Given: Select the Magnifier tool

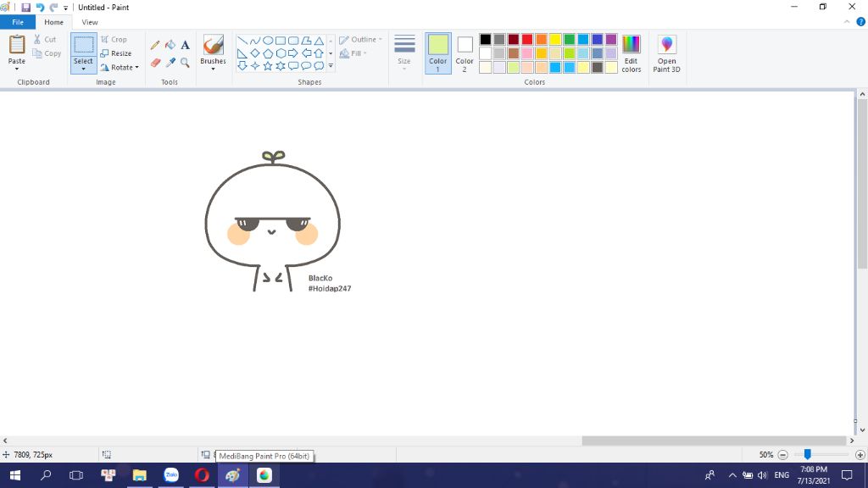Looking at the screenshot, I should point(185,63).
